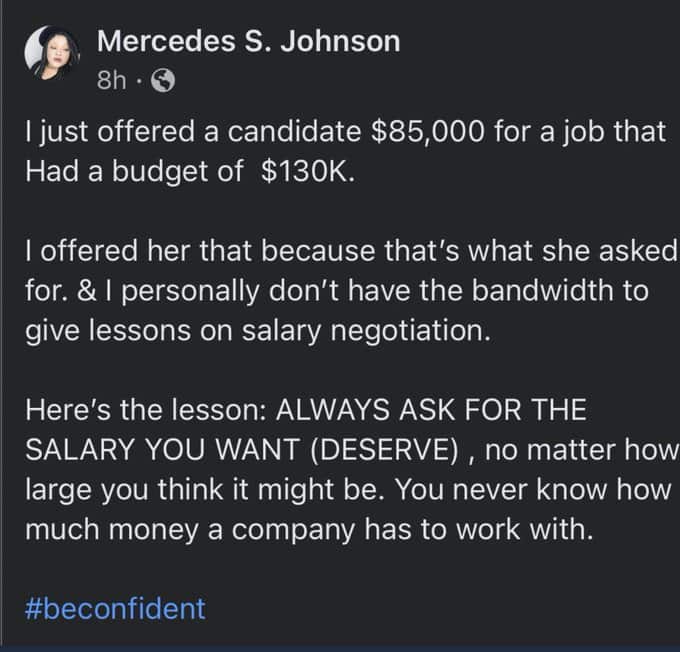
Task: Open Mercedes S. Johnson's profile picture
Action: pyautogui.click(x=52, y=53)
